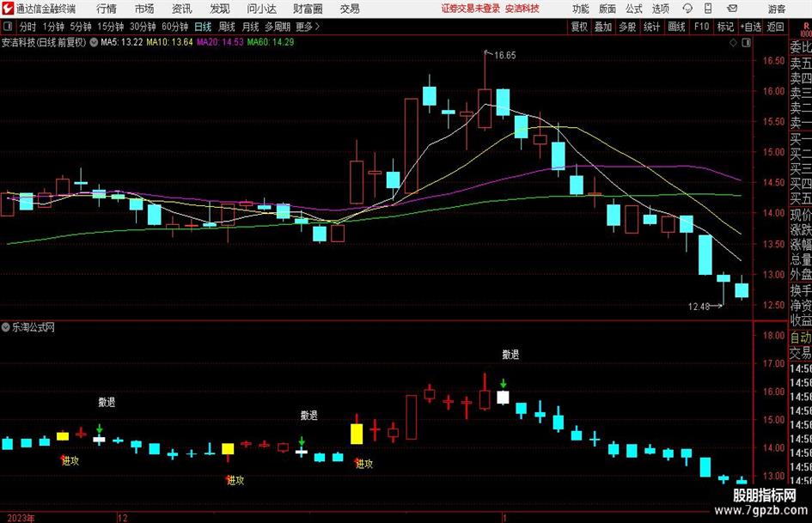Open the 公式 menu
Screen dimensions: 812x523
(634, 9)
